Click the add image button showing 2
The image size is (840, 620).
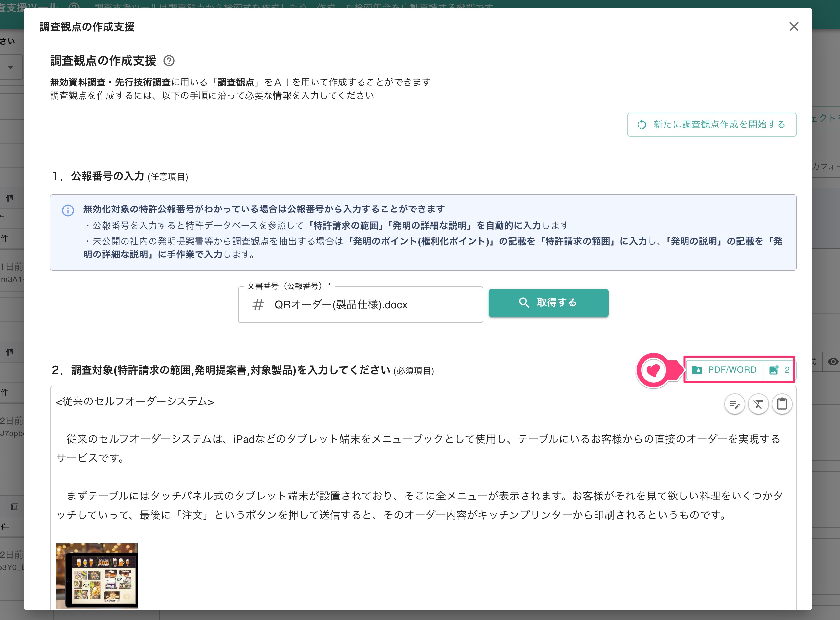pyautogui.click(x=779, y=370)
